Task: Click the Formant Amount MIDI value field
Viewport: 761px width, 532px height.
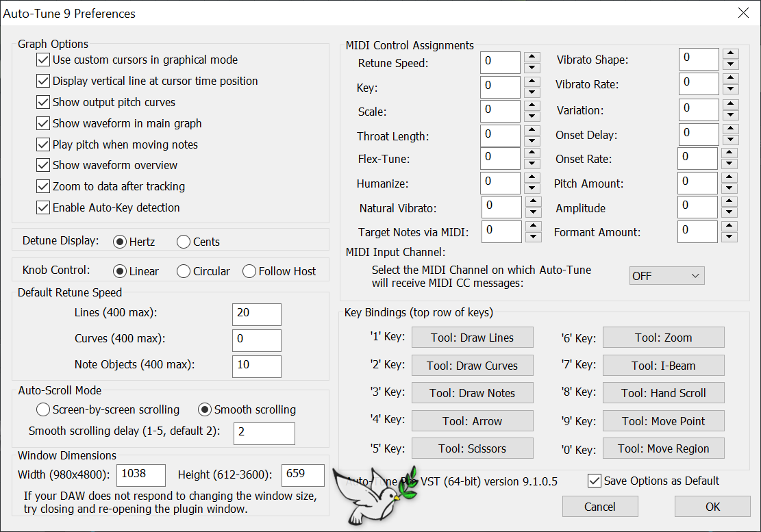Action: pyautogui.click(x=697, y=231)
